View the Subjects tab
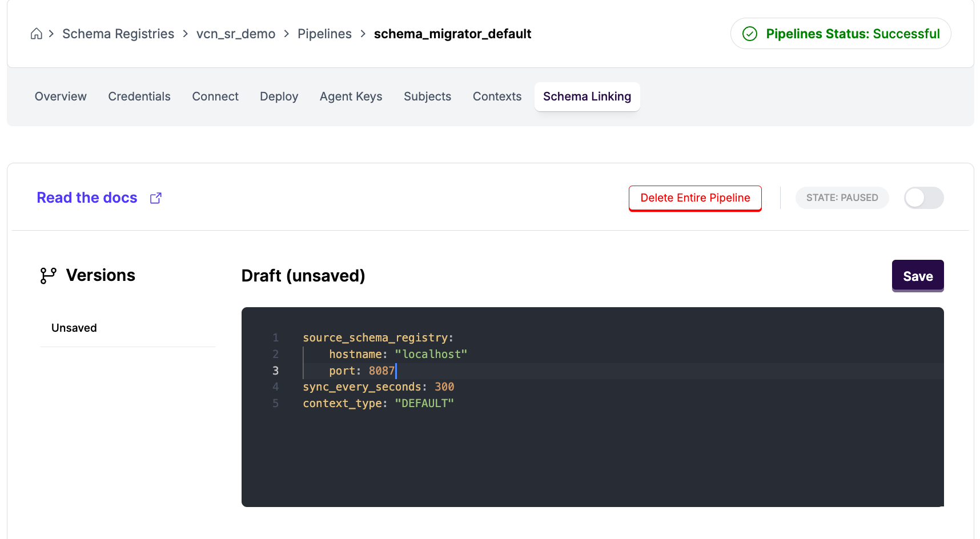 (427, 96)
